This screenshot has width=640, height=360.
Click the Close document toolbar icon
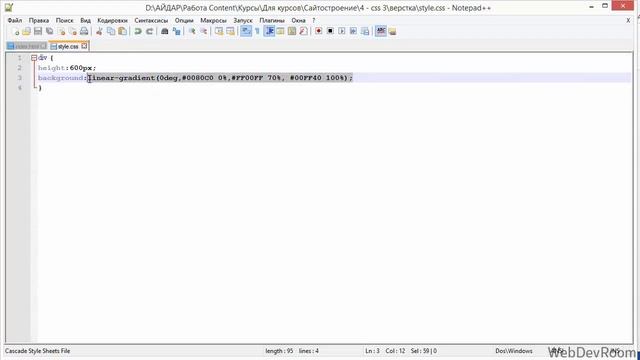point(61,31)
